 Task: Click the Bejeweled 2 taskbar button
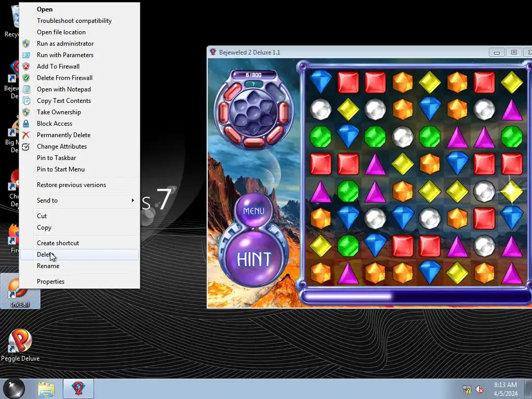click(78, 389)
